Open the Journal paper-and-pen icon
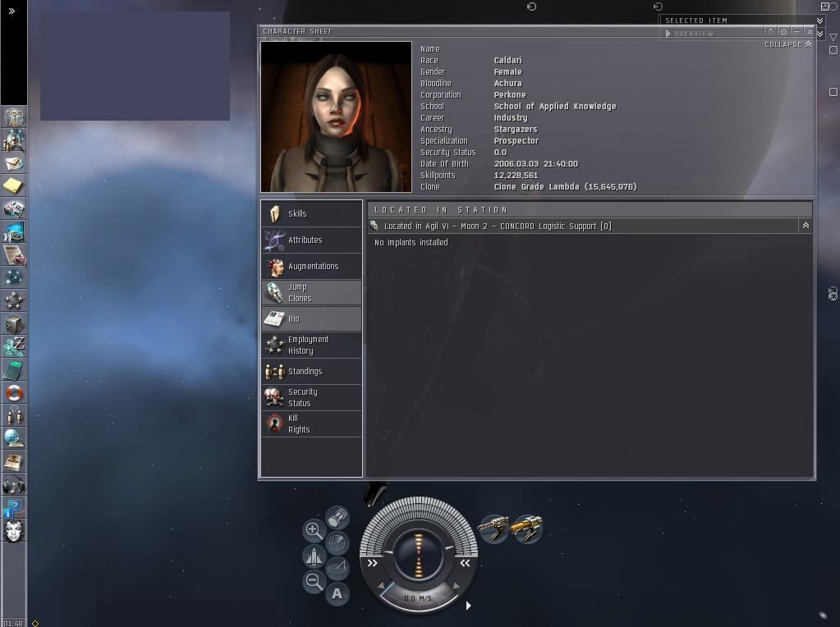The image size is (840, 627). pyautogui.click(x=14, y=255)
